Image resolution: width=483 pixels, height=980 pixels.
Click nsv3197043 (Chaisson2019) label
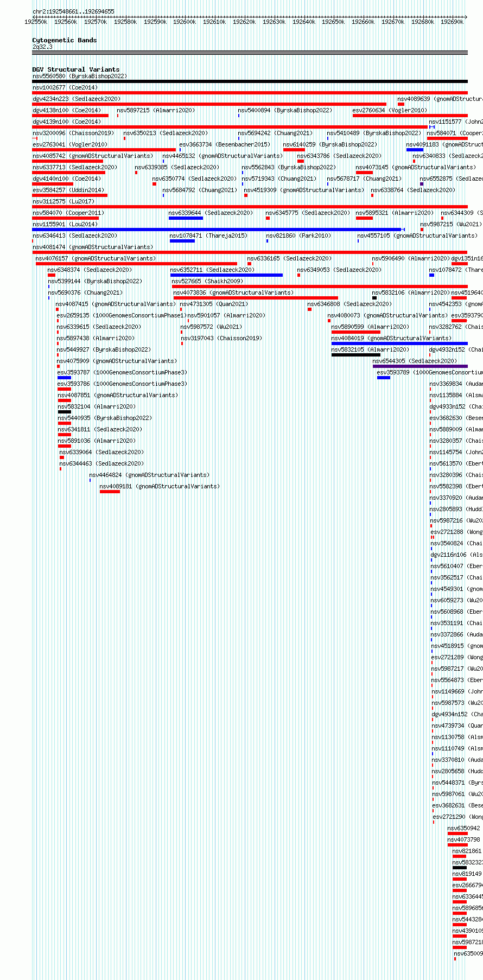[221, 338]
